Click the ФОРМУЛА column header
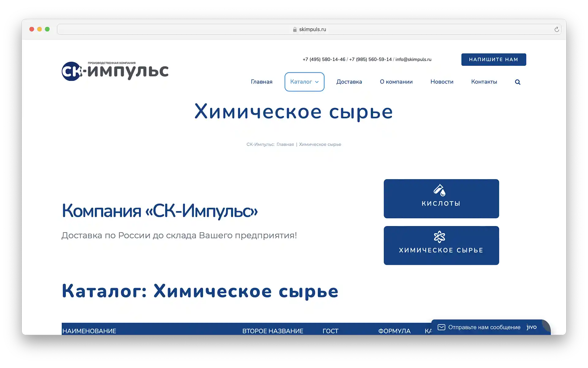Image resolution: width=588 pixels, height=368 pixels. click(394, 331)
